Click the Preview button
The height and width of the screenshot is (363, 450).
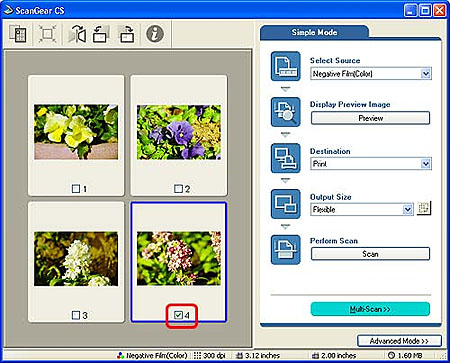click(x=370, y=118)
